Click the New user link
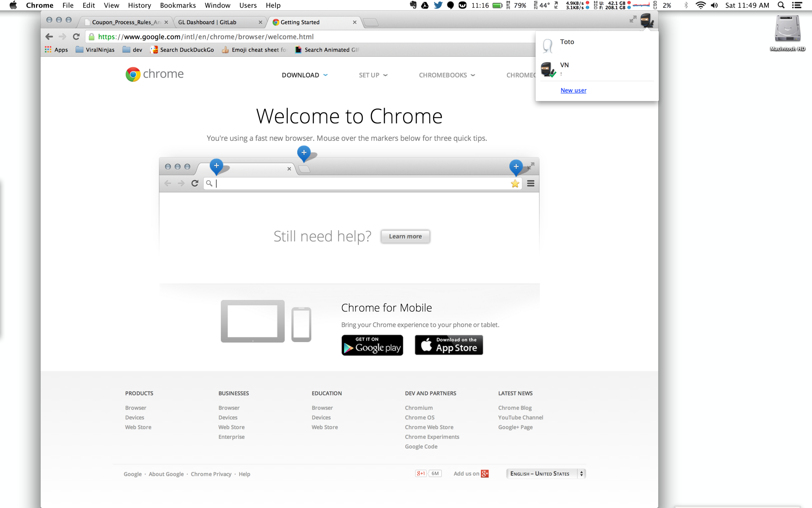Image resolution: width=812 pixels, height=508 pixels. [573, 90]
